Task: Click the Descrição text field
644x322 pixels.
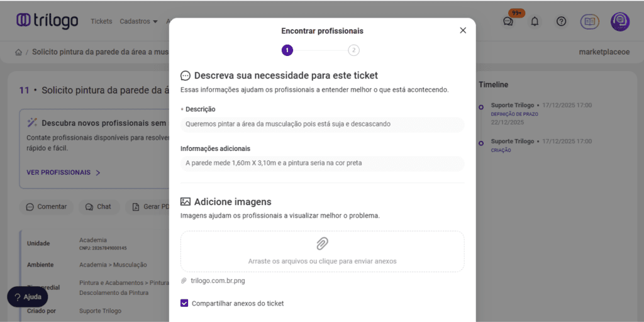Action: click(322, 125)
